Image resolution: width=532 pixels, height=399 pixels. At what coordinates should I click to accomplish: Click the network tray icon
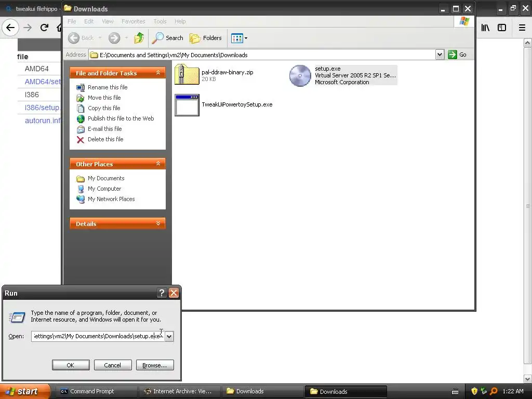coord(484,391)
